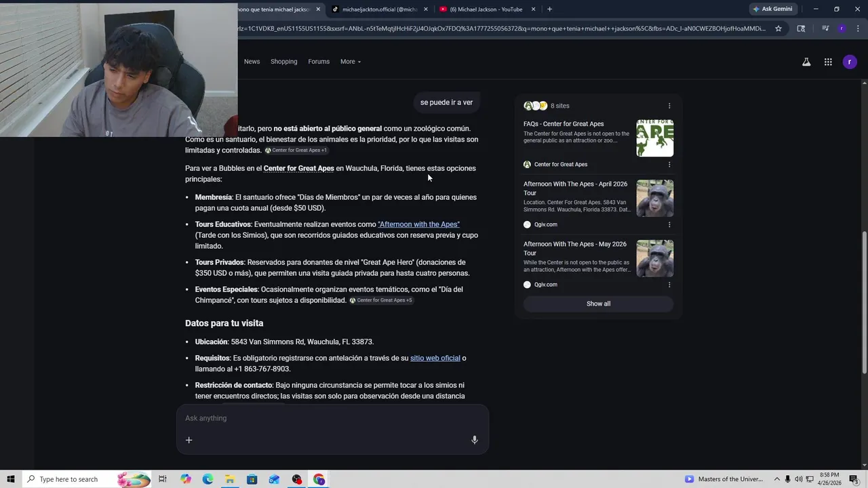868x488 pixels.
Task: Open the Google apps grid
Action: click(x=828, y=62)
